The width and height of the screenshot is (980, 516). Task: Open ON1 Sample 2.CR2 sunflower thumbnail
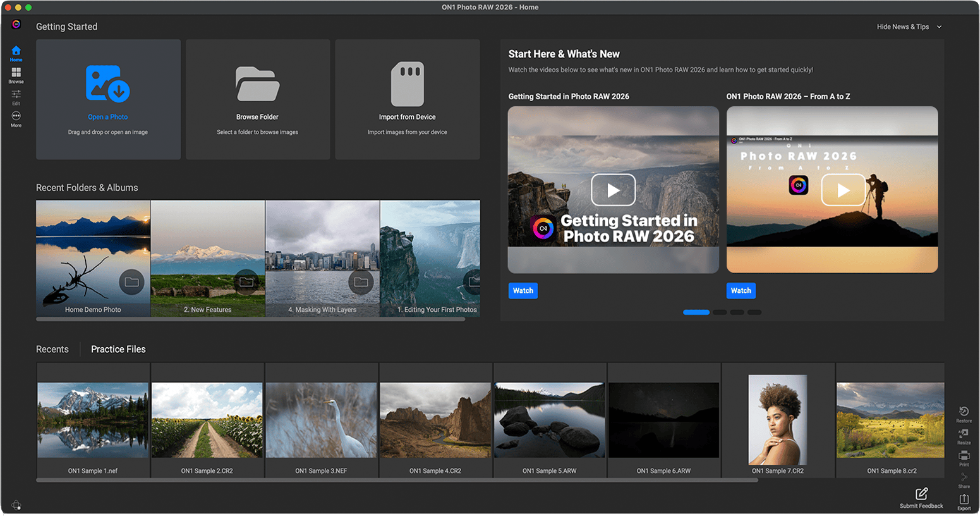click(207, 420)
